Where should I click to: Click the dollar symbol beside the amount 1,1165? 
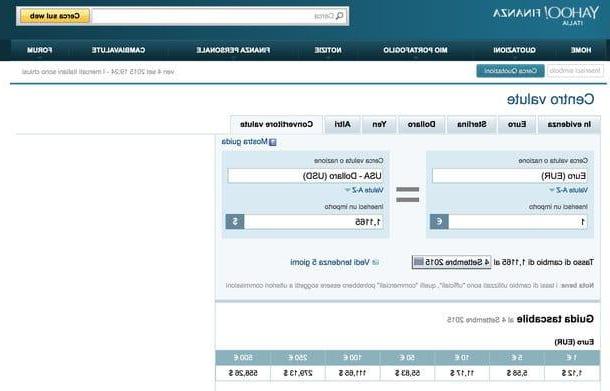pyautogui.click(x=235, y=222)
